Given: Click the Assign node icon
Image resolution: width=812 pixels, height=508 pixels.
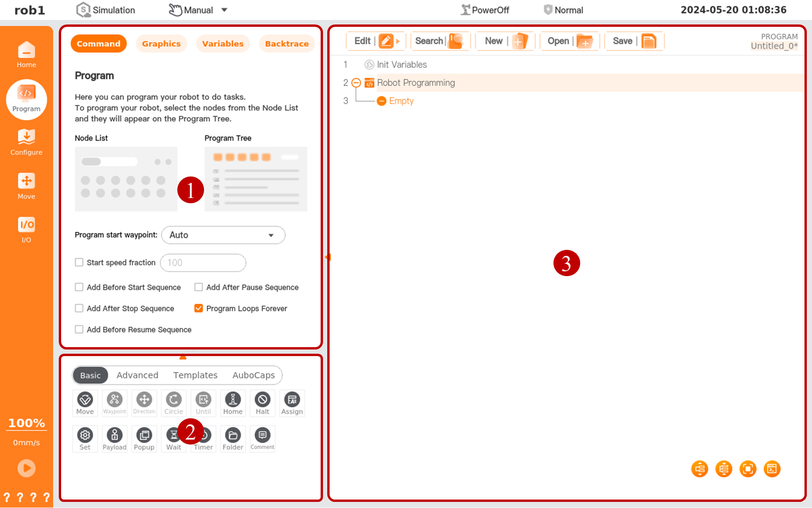Looking at the screenshot, I should point(292,403).
